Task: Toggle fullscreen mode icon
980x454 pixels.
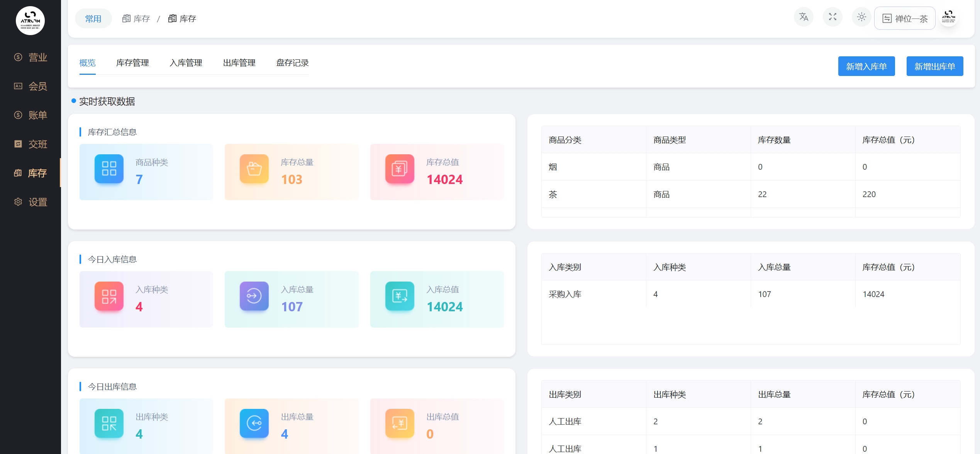Action: tap(832, 17)
